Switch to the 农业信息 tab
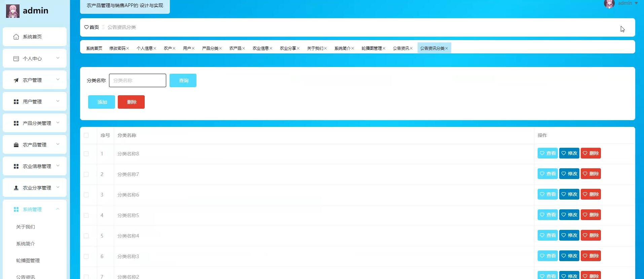The height and width of the screenshot is (279, 644). tap(260, 48)
